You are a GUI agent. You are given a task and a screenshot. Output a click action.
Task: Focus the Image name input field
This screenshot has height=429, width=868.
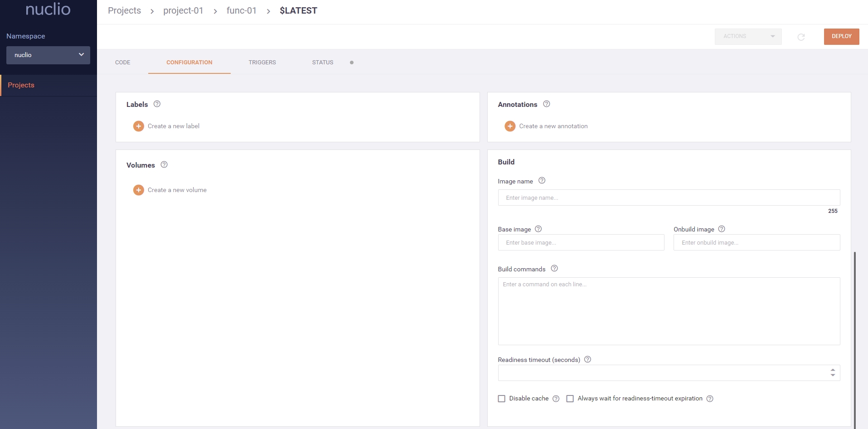(x=669, y=198)
